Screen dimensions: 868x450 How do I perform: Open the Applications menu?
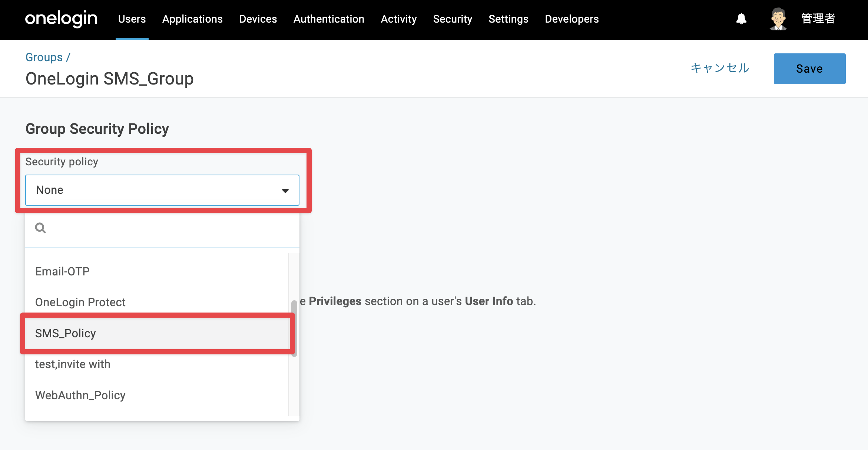coord(192,19)
